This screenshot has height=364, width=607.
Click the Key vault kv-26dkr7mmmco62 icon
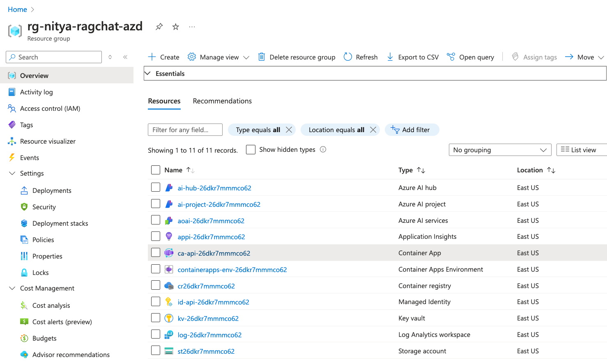(169, 318)
